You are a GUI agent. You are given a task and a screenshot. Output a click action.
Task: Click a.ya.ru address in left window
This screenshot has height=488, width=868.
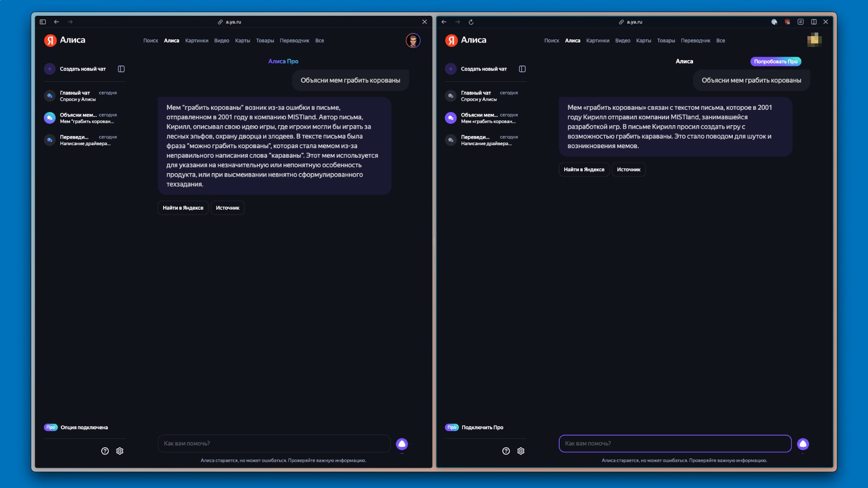point(233,22)
